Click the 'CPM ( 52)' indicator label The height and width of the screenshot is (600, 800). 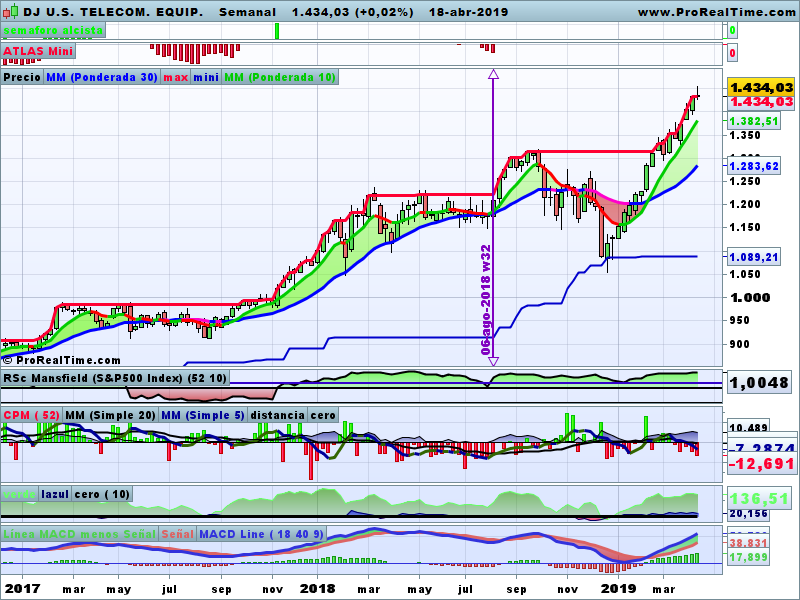(32, 415)
